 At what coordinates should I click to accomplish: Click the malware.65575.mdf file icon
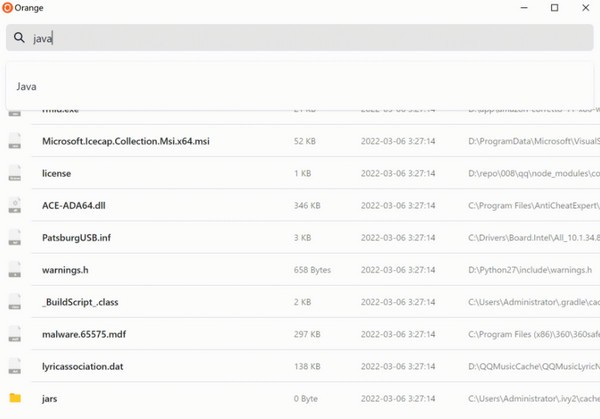tap(15, 334)
